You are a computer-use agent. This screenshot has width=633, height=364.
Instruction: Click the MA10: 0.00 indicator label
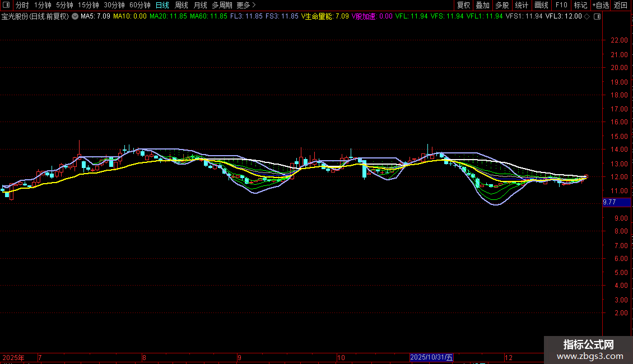pos(130,17)
